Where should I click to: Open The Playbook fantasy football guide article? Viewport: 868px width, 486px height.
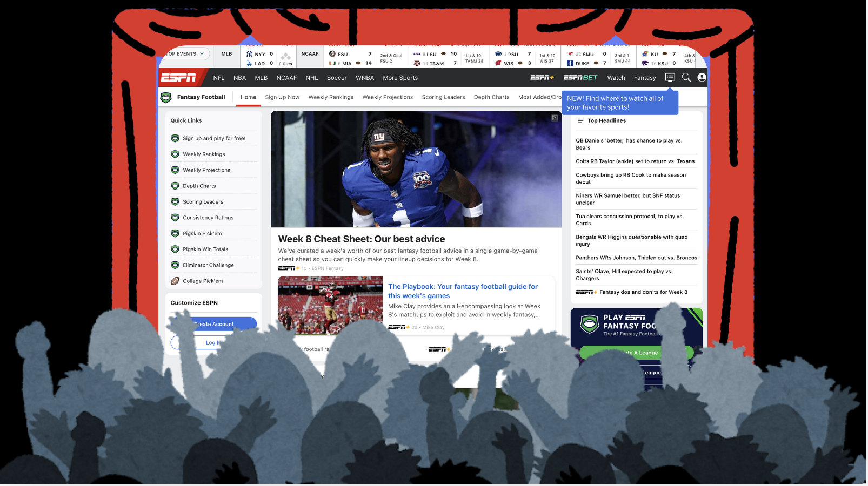pyautogui.click(x=463, y=291)
